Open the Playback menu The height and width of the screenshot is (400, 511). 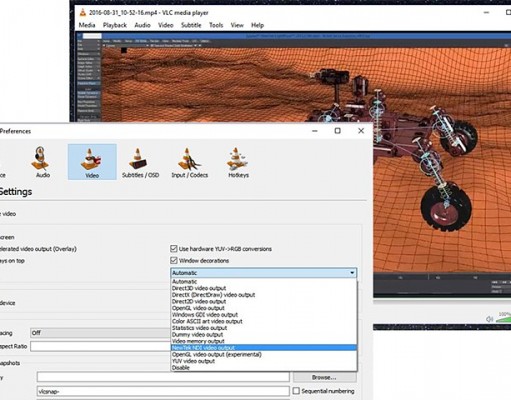point(115,25)
